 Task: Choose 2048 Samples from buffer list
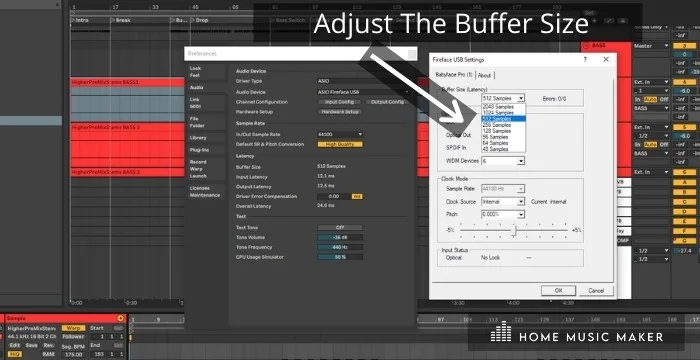[x=504, y=107]
